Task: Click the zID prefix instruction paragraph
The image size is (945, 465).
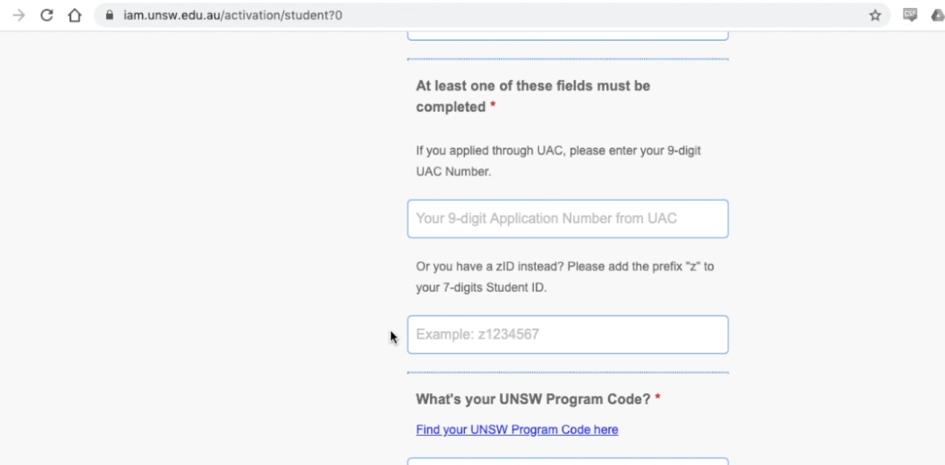Action: pos(565,277)
